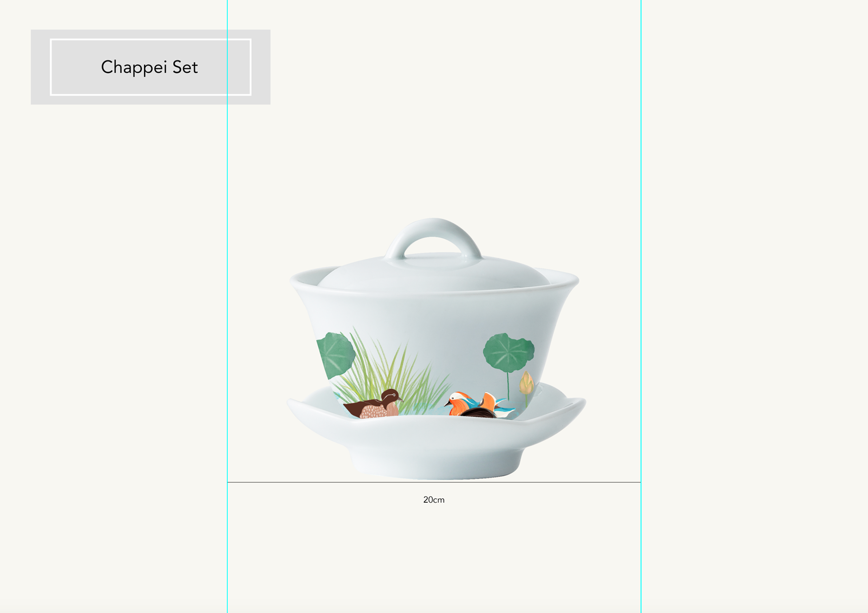Screen dimensions: 868x613
Task: Click the right lotus leaf on cup
Action: (509, 353)
